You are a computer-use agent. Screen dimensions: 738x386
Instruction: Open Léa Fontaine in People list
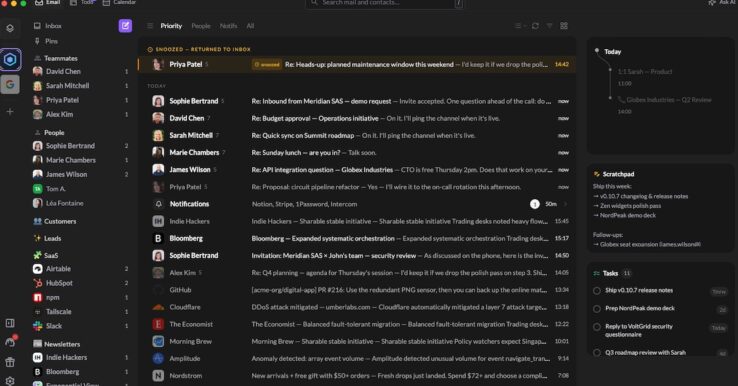(x=80, y=203)
